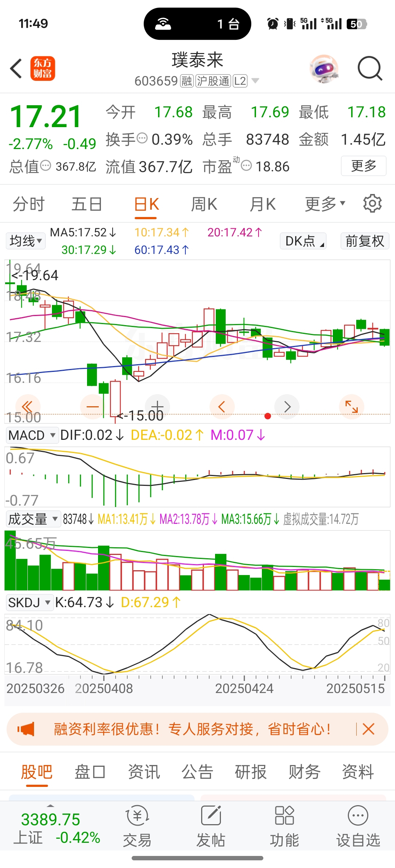
Task: Tap the back arrow icon
Action: tap(16, 68)
